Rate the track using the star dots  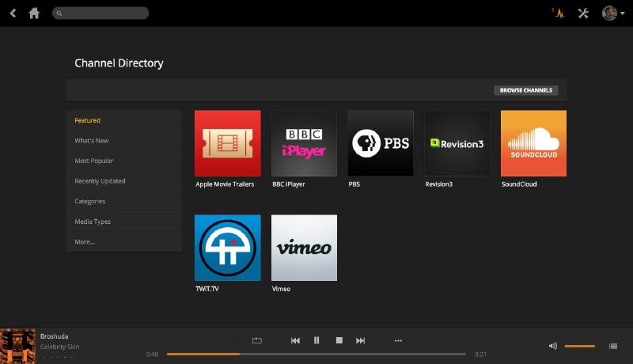(58, 357)
